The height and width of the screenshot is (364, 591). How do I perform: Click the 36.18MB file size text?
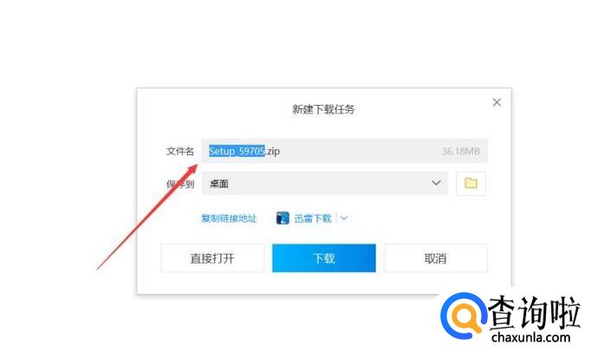pos(461,151)
